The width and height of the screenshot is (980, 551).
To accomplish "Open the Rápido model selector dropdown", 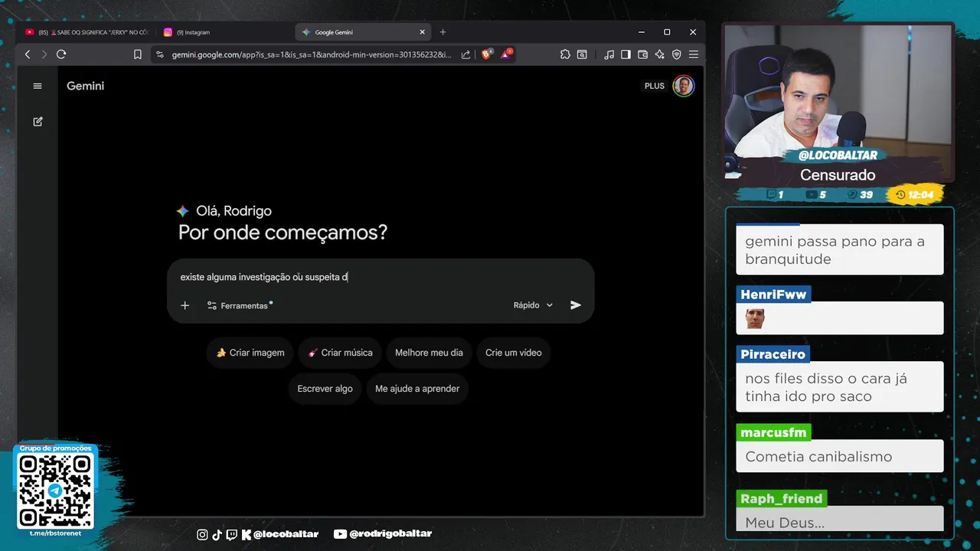I will [x=533, y=305].
